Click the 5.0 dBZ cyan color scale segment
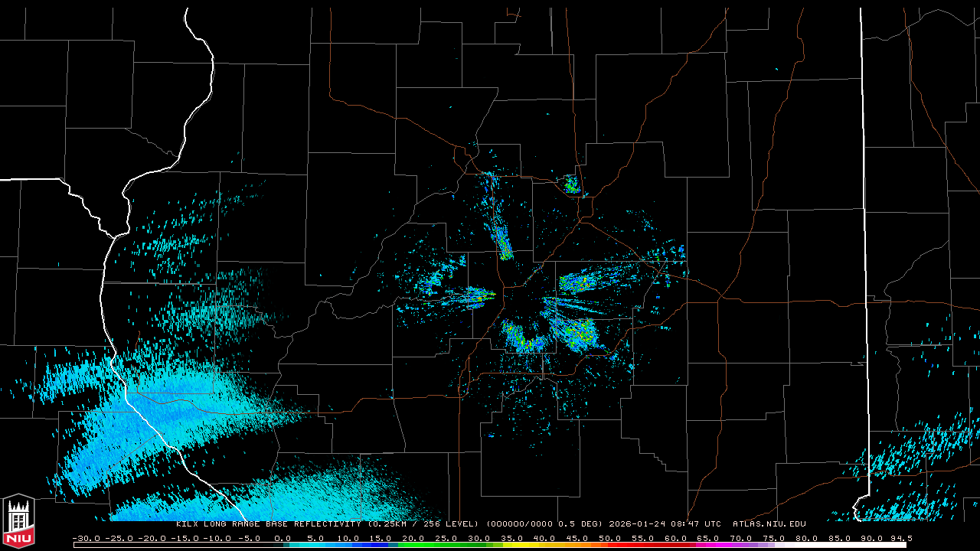Viewport: 980px width, 551px height. [316, 545]
